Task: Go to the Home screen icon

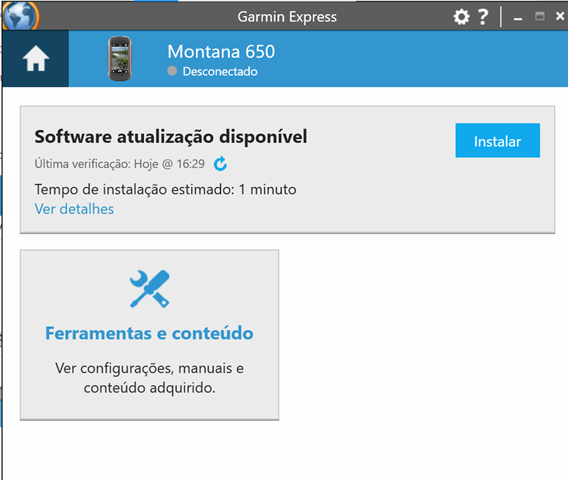Action: tap(36, 58)
